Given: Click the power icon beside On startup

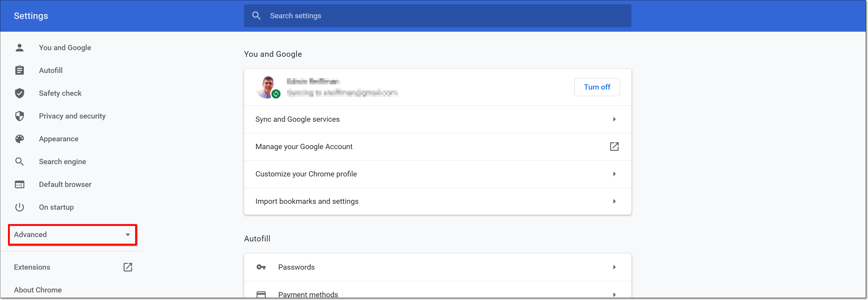Looking at the screenshot, I should click(x=20, y=207).
